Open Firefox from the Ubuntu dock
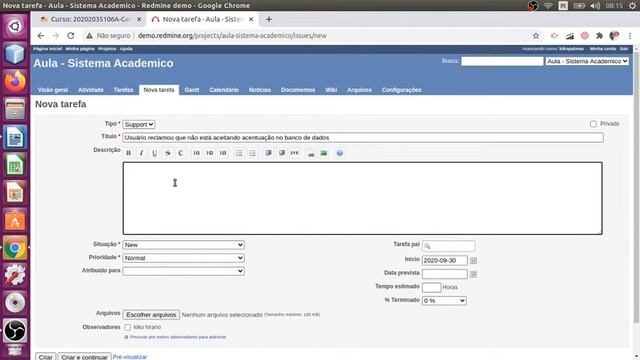 click(x=15, y=81)
